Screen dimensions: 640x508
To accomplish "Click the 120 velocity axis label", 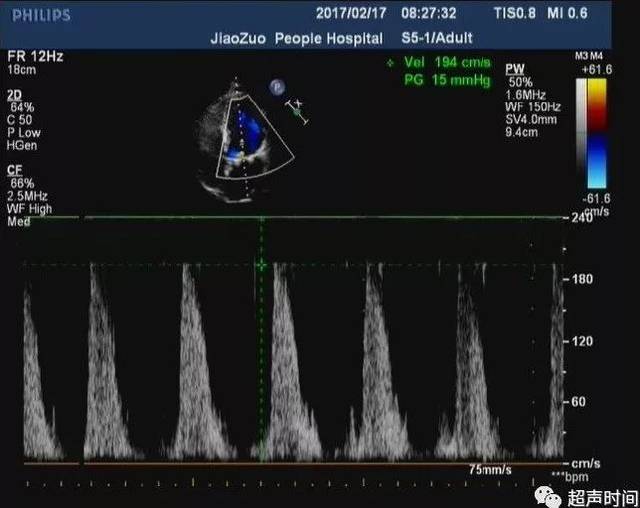I will point(582,341).
